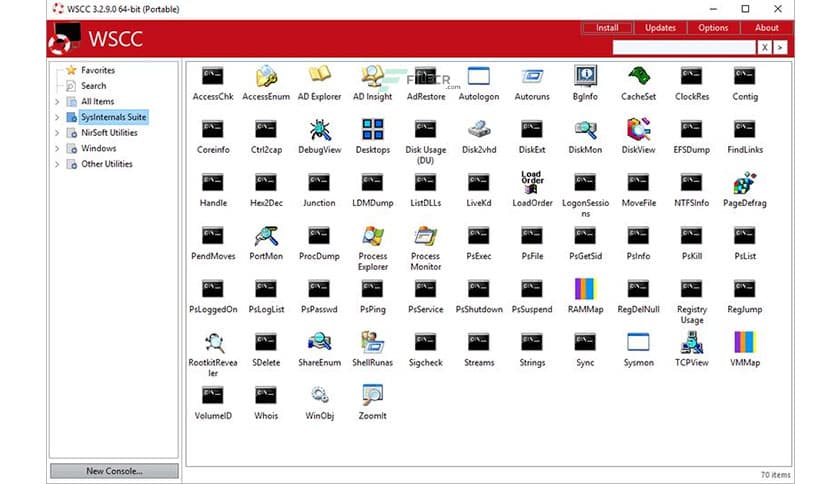Open the Sigcheck console tool
Image resolution: width=836 pixels, height=484 pixels.
pyautogui.click(x=425, y=343)
